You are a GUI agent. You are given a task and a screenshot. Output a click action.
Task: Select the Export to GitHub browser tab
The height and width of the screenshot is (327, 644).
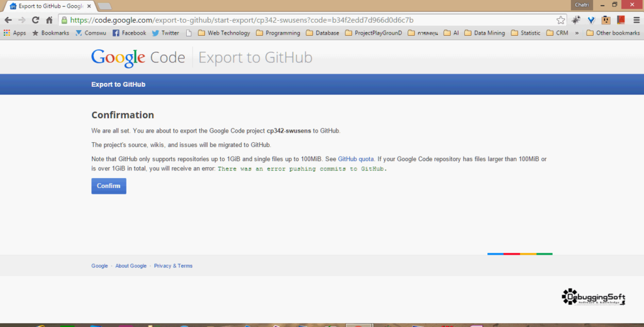click(49, 6)
